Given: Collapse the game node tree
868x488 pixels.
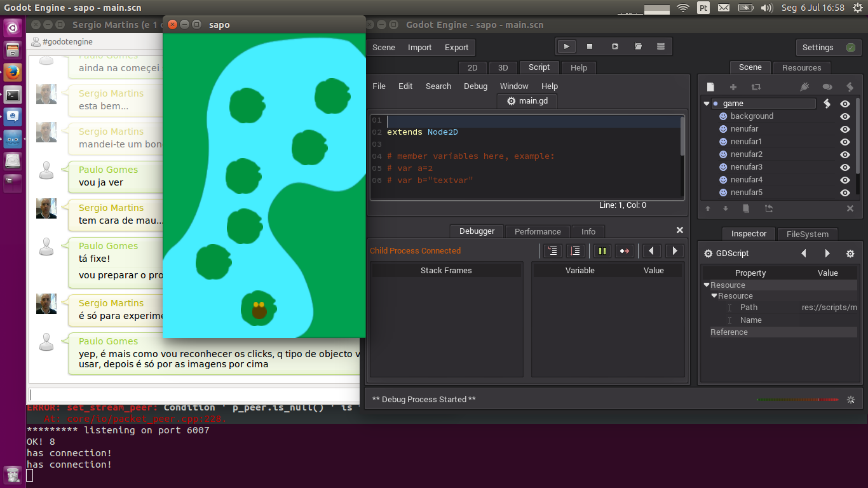Looking at the screenshot, I should pos(707,104).
